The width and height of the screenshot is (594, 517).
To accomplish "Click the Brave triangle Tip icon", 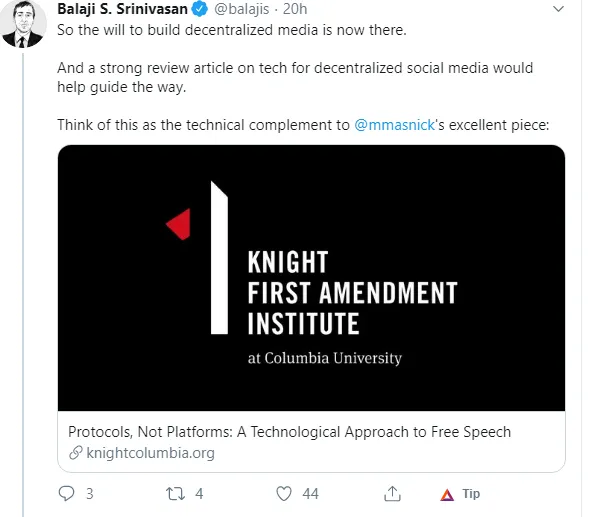I will pos(447,495).
